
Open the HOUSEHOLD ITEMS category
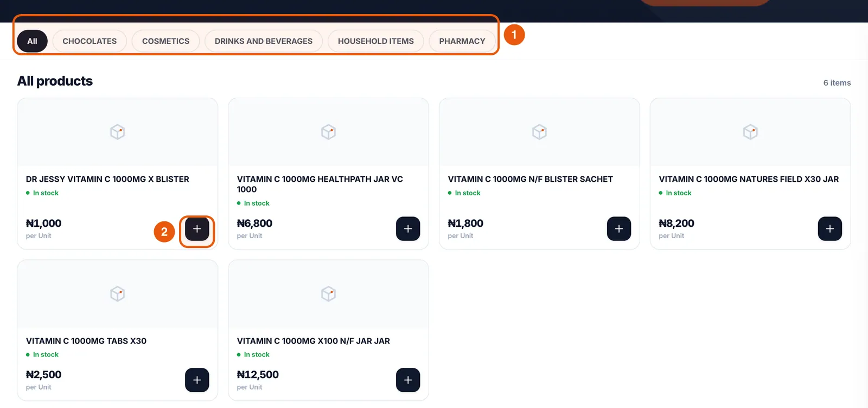[x=376, y=41]
